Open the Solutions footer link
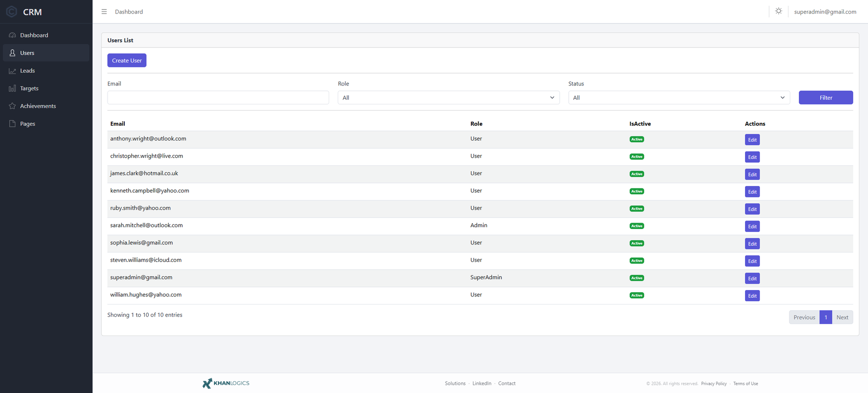This screenshot has width=868, height=393. [x=455, y=384]
